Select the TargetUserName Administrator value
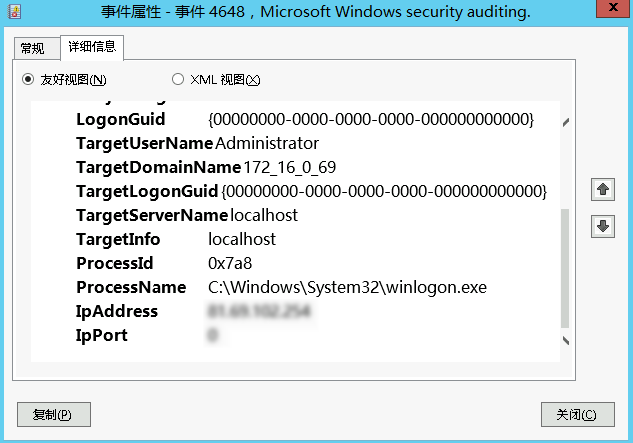This screenshot has height=443, width=633. (267, 143)
